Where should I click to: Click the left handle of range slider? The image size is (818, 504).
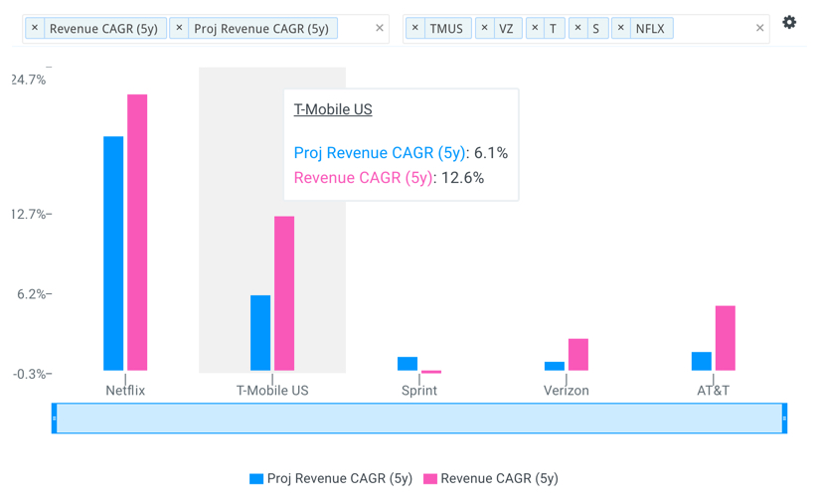point(54,419)
